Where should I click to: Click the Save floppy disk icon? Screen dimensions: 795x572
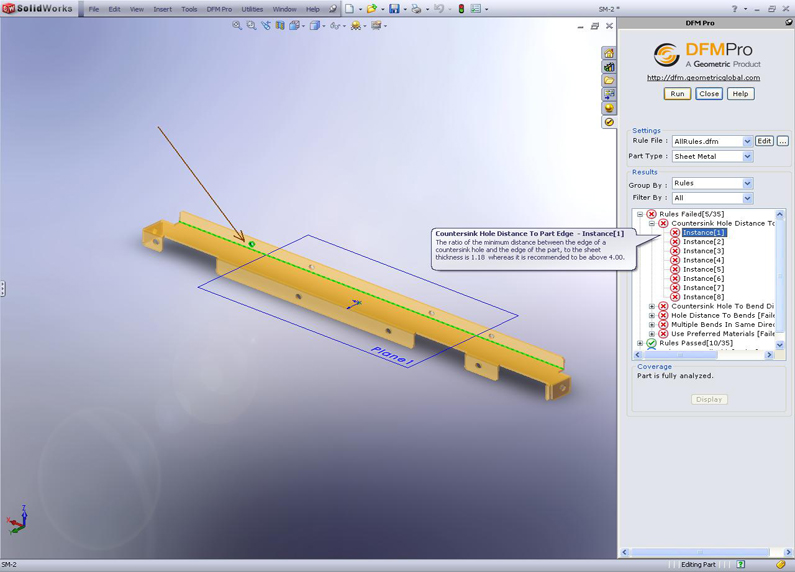click(394, 9)
